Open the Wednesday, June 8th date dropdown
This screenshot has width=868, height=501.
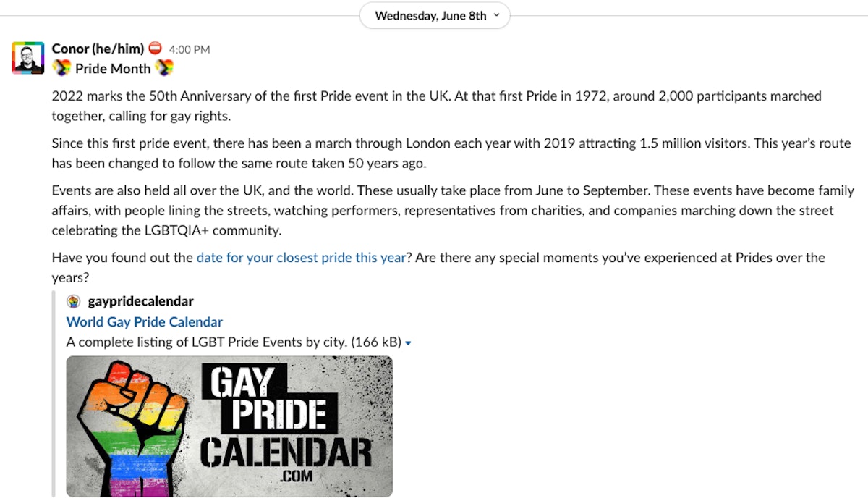pos(436,16)
